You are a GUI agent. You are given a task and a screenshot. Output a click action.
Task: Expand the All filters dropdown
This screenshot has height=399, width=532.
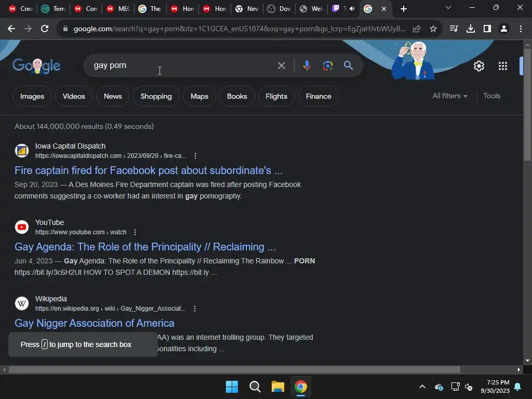(x=450, y=96)
